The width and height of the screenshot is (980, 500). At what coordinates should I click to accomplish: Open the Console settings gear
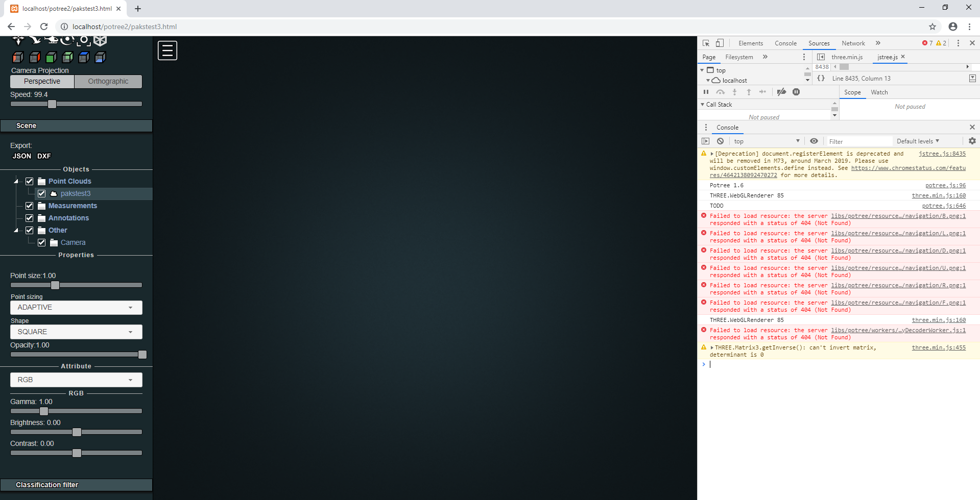pyautogui.click(x=972, y=141)
